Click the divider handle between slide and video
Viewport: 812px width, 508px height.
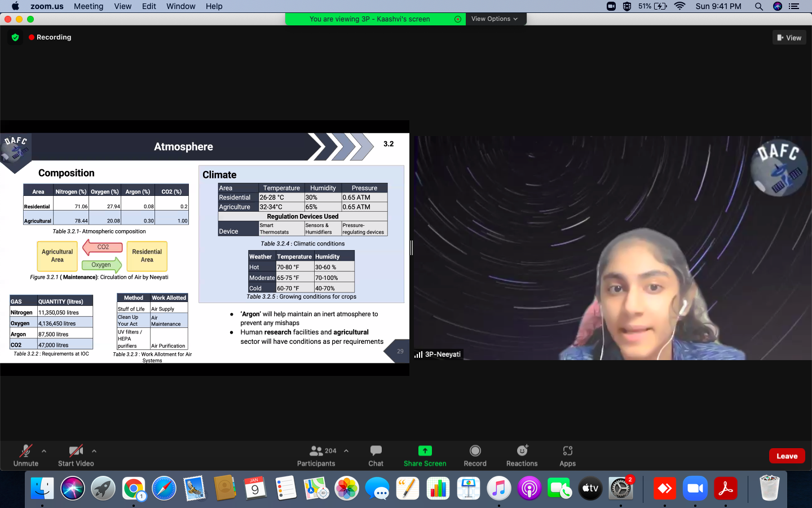[x=412, y=247]
